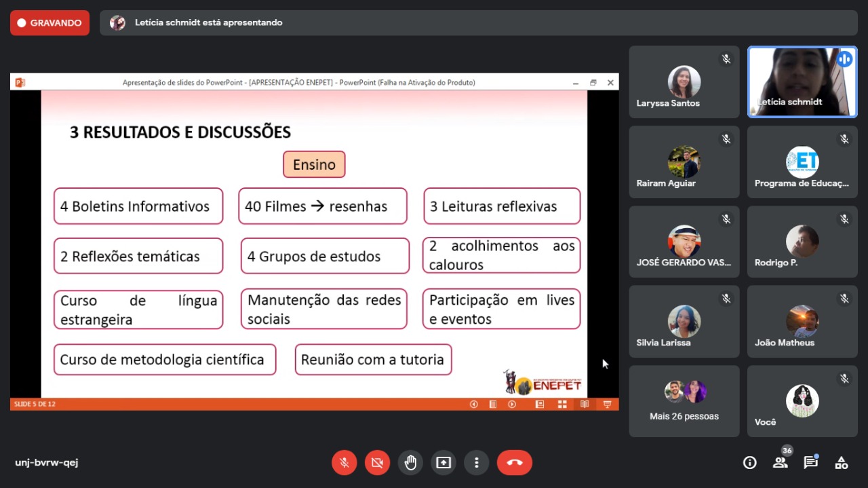Switch to normal view in PowerPoint status bar

pos(540,405)
